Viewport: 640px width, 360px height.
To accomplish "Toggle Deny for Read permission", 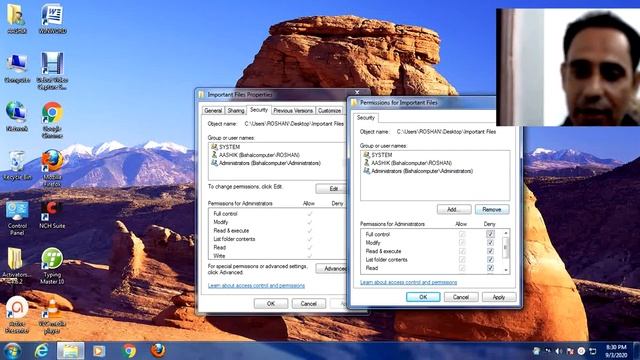I will (x=490, y=268).
